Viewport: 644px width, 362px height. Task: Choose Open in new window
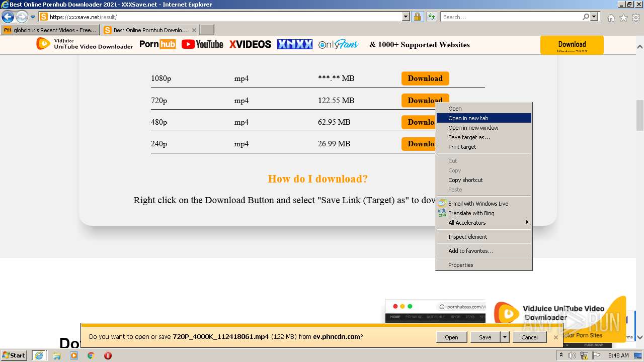tap(484, 128)
